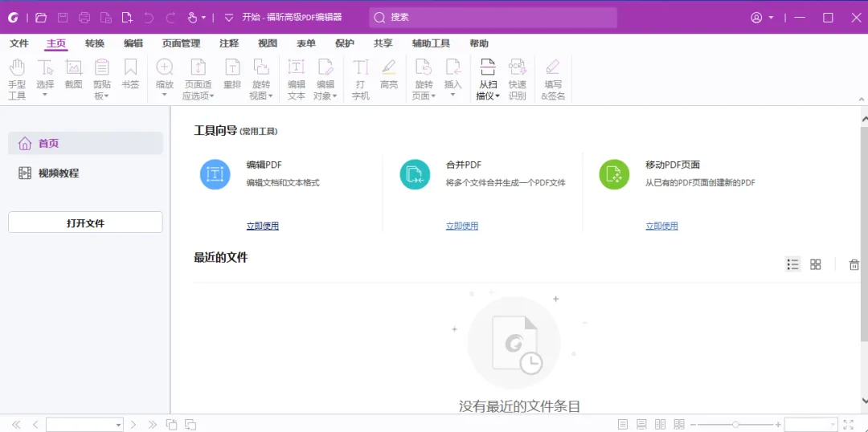Open the 编辑对象 edit object dropdown
The height and width of the screenshot is (432, 868).
coord(325,79)
